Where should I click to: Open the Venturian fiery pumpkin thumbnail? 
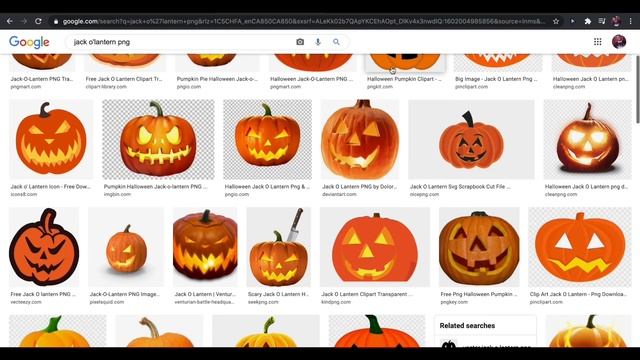205,247
